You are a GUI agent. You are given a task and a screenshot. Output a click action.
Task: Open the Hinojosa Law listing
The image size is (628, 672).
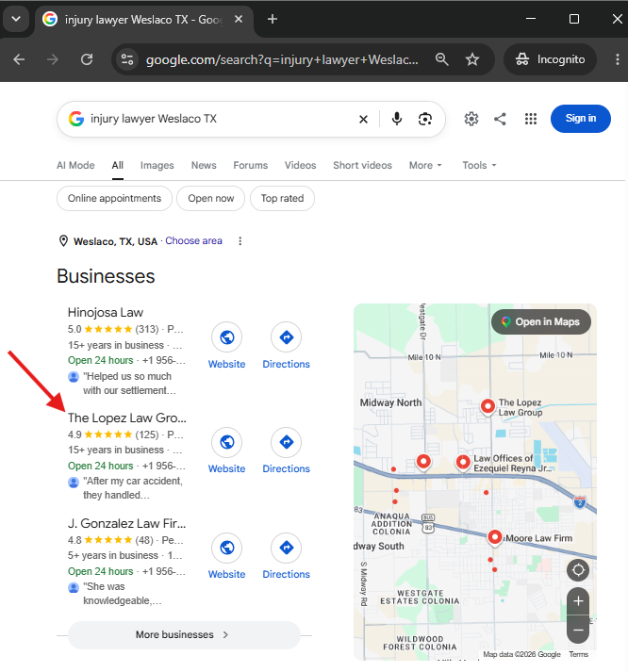click(106, 312)
